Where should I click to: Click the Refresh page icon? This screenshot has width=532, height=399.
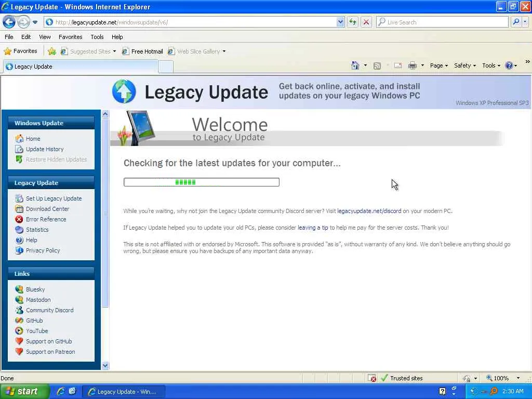coord(353,22)
